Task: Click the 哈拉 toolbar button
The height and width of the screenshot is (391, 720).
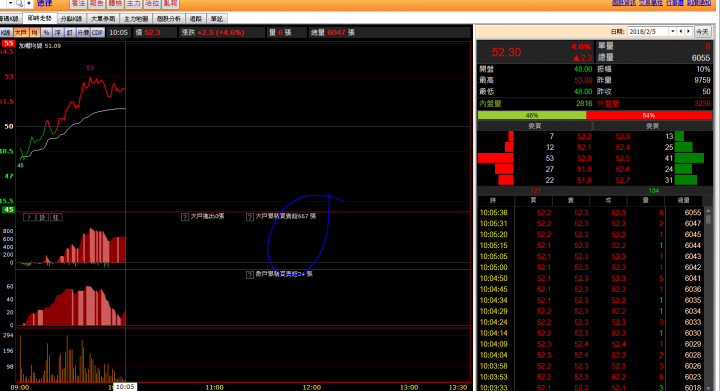Action: tap(152, 4)
